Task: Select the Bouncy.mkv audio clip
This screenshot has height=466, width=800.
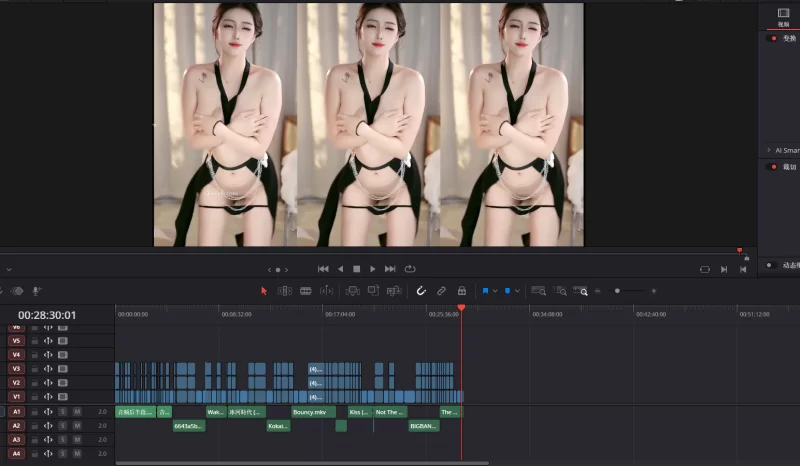Action: pos(315,412)
